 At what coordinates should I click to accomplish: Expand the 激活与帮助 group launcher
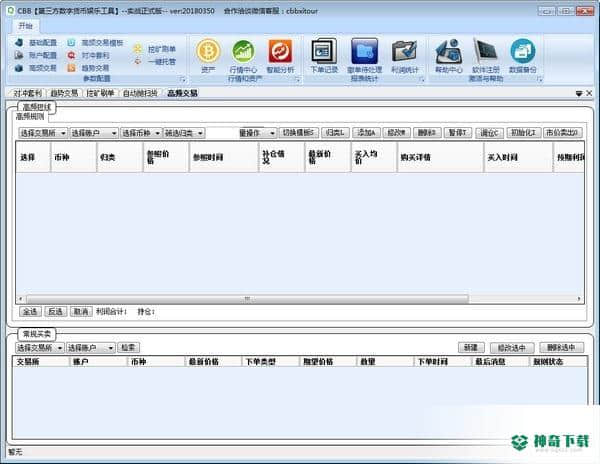click(x=540, y=80)
